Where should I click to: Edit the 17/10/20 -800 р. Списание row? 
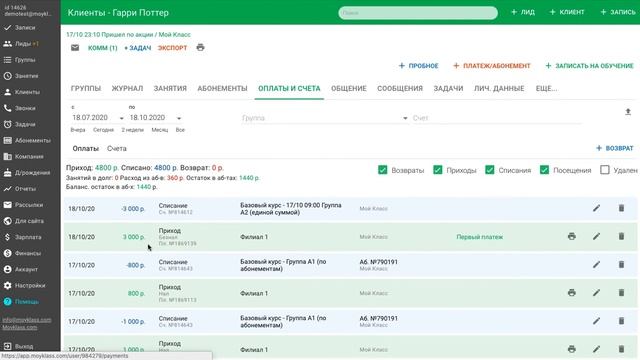pos(596,264)
